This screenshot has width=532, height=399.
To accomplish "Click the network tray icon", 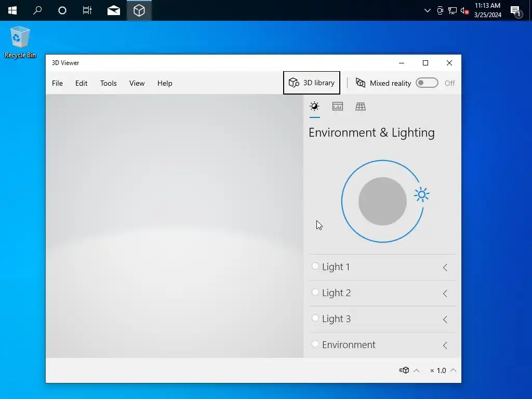I will point(453,10).
